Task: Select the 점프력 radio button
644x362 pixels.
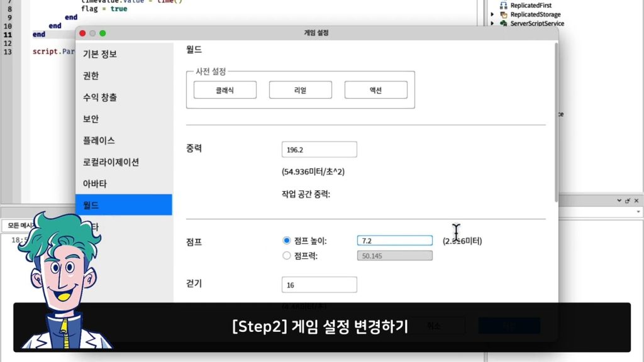Action: click(287, 256)
